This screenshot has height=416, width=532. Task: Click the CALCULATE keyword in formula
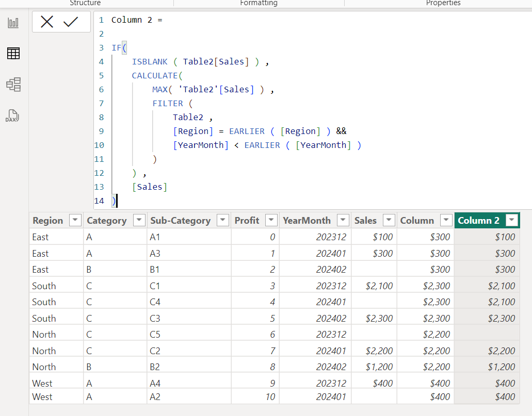click(155, 76)
